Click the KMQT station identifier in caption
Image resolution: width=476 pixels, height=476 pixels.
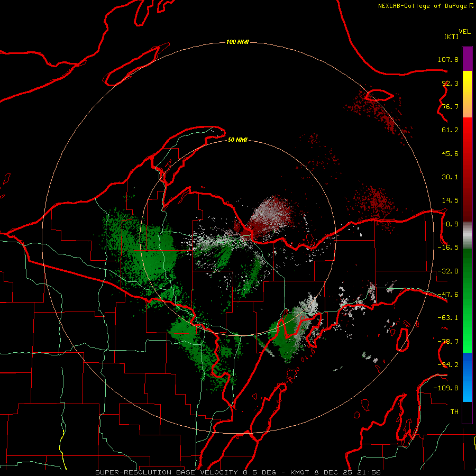(300, 472)
